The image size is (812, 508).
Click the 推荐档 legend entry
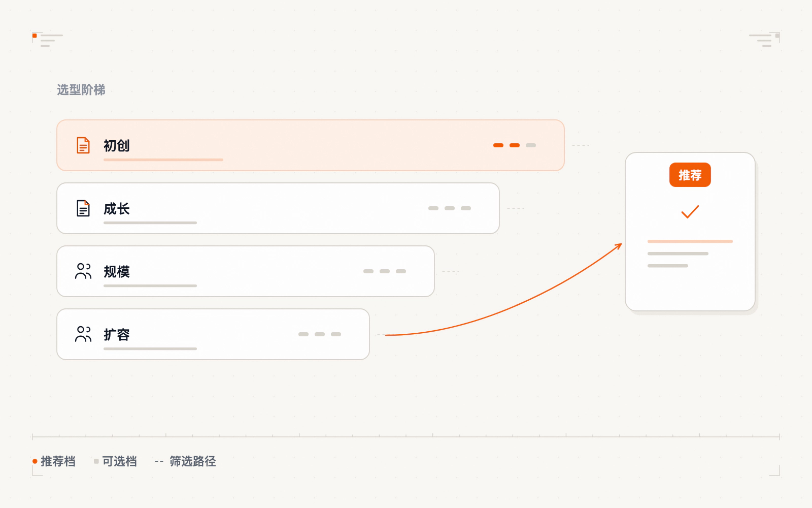tap(54, 461)
